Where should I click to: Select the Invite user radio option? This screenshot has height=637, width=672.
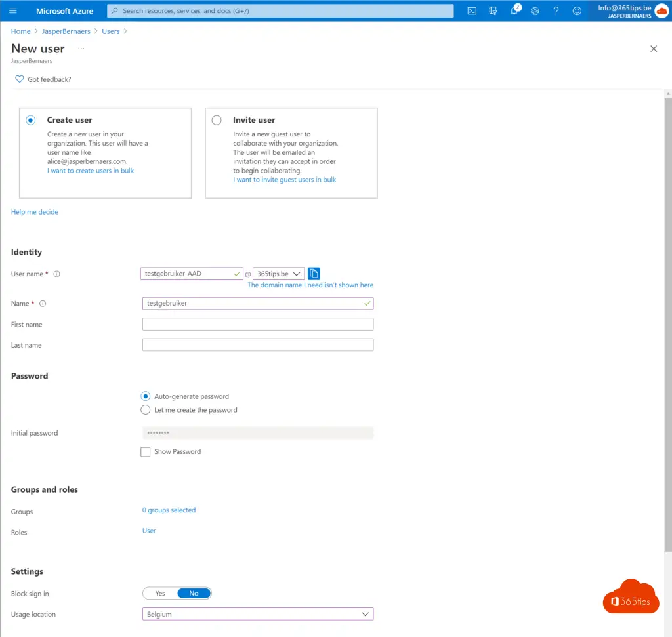[217, 120]
